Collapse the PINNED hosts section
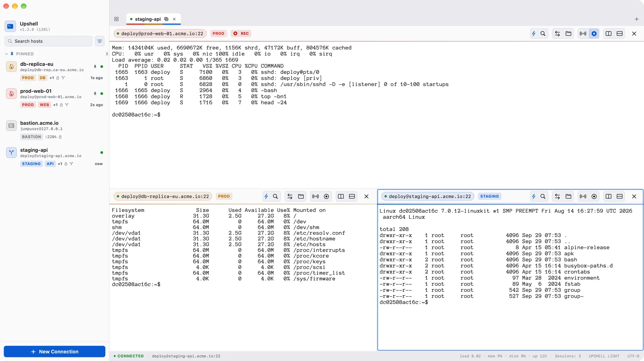 (x=6, y=54)
